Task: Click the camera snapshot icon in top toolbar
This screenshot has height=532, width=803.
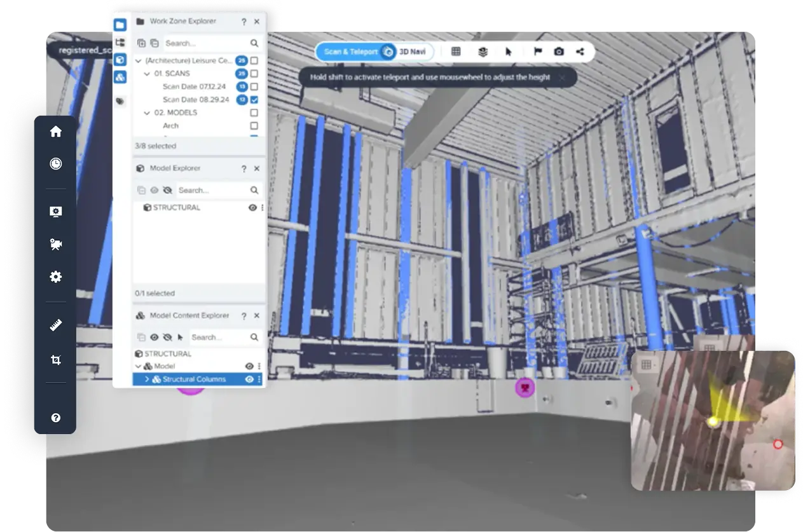Action: [559, 51]
